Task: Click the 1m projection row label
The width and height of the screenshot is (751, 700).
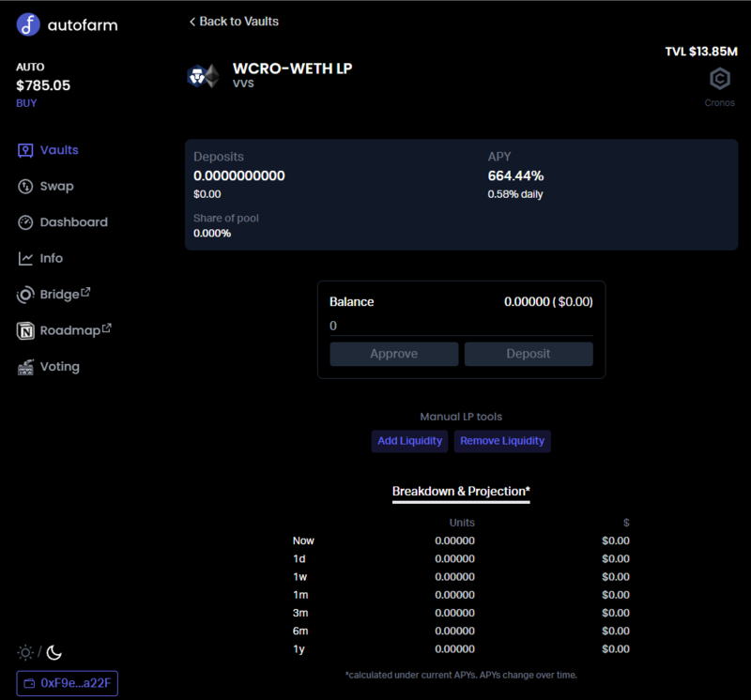Action: pyautogui.click(x=300, y=595)
